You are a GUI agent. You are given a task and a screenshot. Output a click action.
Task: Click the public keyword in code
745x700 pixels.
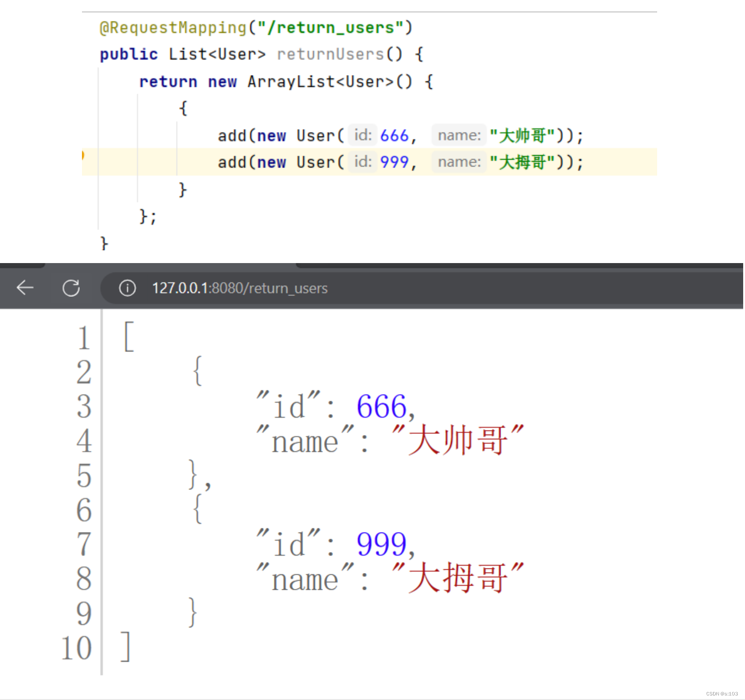click(129, 54)
